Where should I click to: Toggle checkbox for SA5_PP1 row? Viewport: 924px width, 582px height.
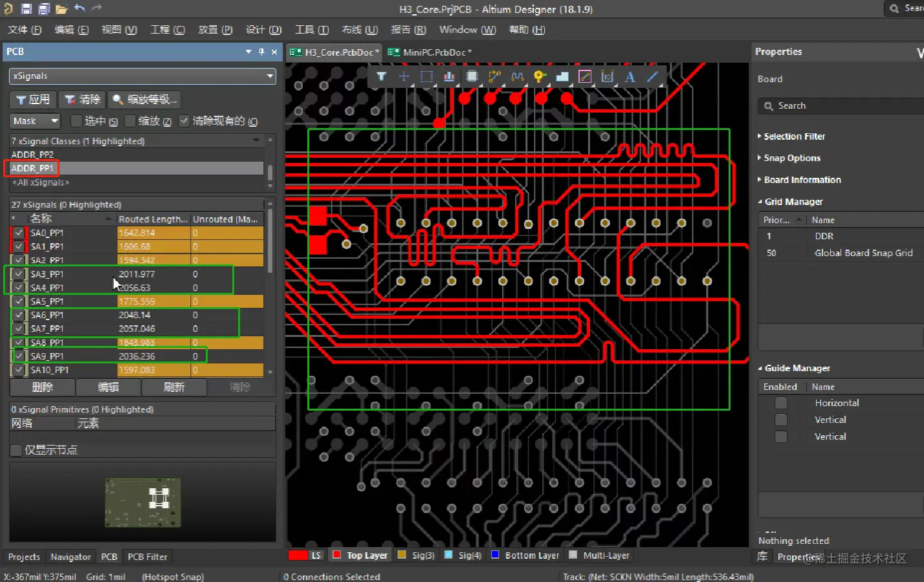[x=19, y=301]
